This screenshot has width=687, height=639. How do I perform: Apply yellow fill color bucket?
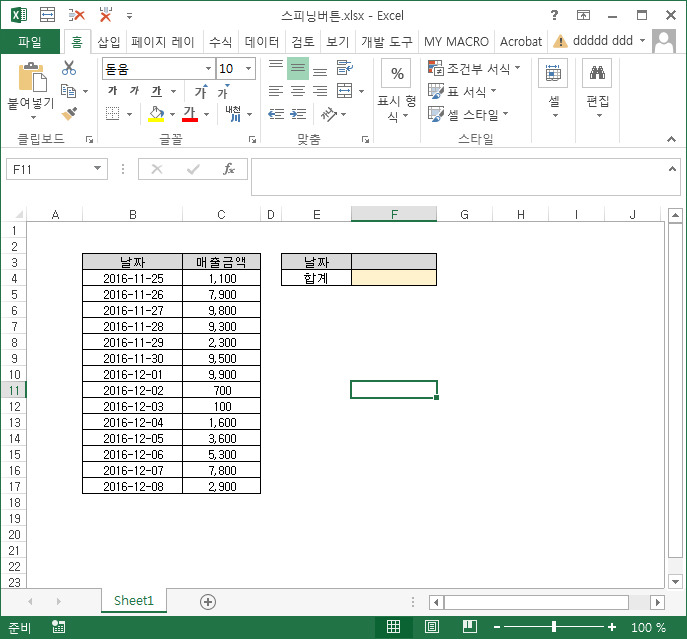click(156, 114)
